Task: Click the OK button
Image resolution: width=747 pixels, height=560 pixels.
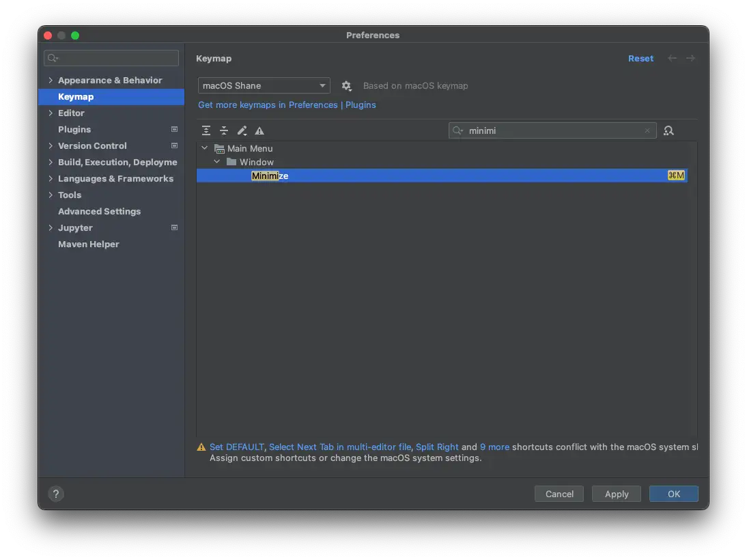Action: (x=674, y=494)
